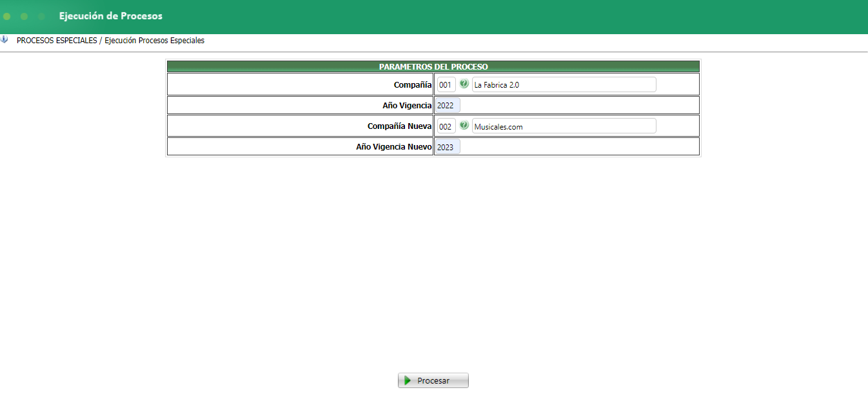The image size is (868, 410).
Task: Click the Procesar button
Action: coord(433,380)
